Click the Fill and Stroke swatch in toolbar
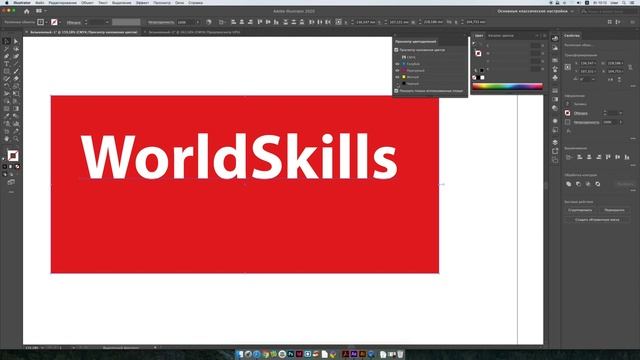Screen dimensions: 640x360 [13, 156]
